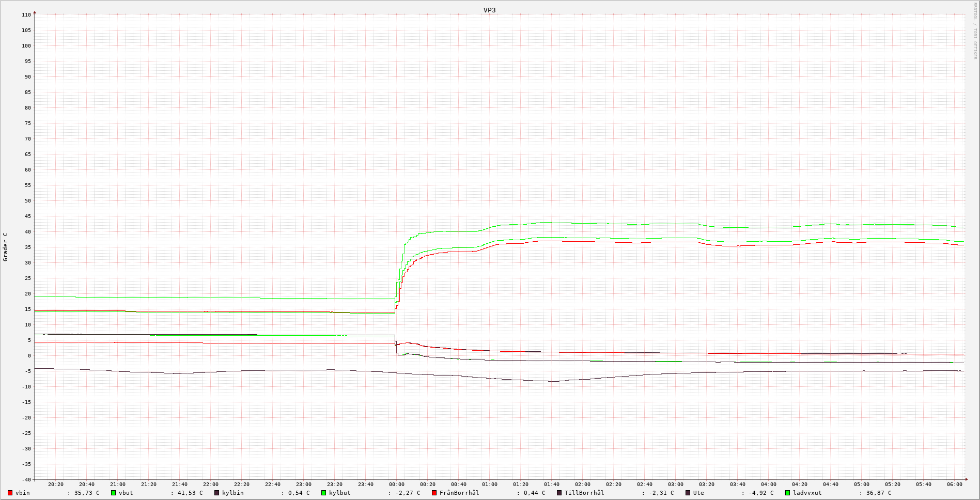Click the green vbut legend swatch
980x500 pixels.
(x=113, y=493)
